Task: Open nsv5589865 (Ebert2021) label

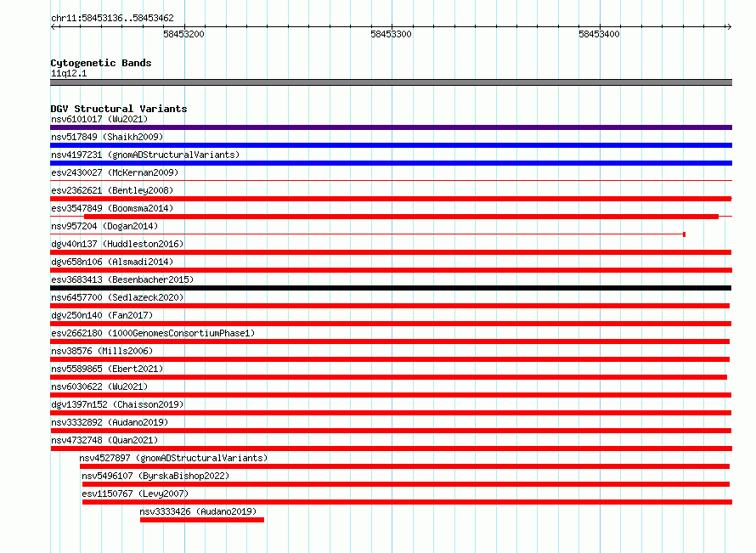Action: pos(107,369)
